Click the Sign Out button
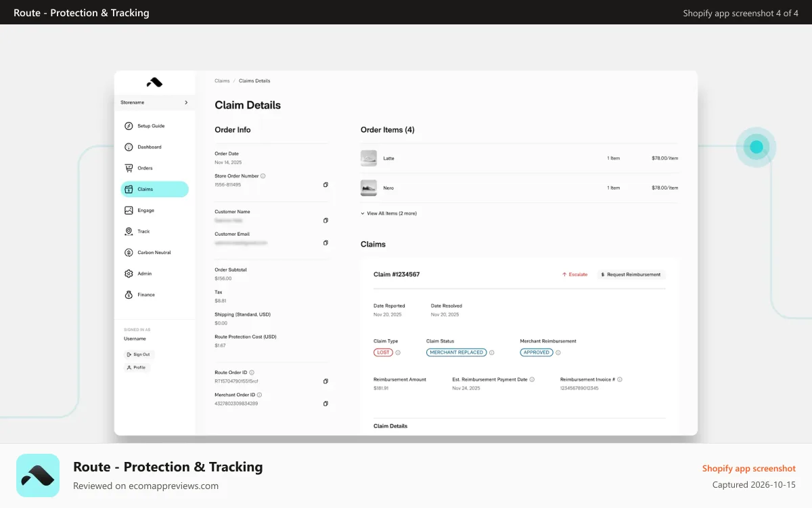812x508 pixels. pyautogui.click(x=139, y=354)
